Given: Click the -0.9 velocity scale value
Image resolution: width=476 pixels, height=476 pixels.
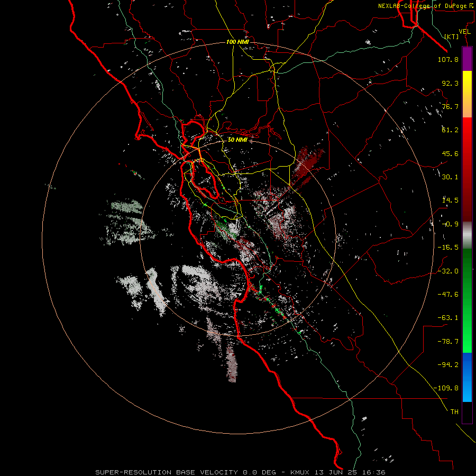Looking at the screenshot, I should pyautogui.click(x=450, y=224).
